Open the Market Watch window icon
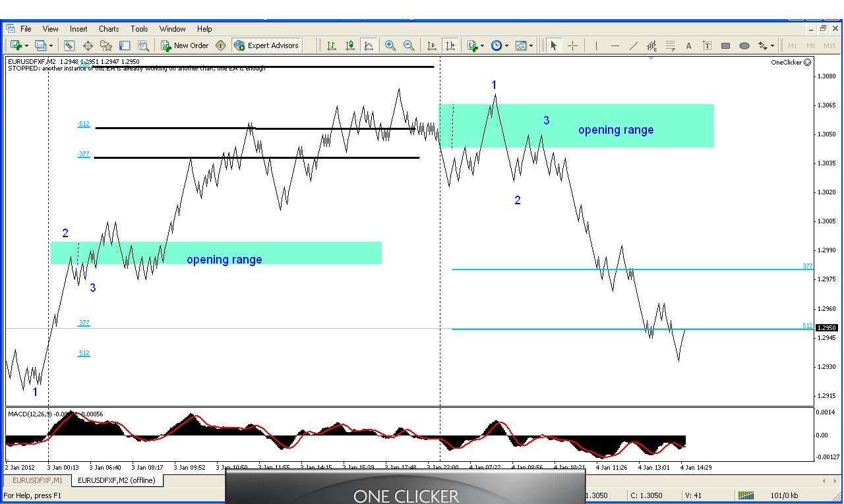The height and width of the screenshot is (504, 844). (x=69, y=45)
